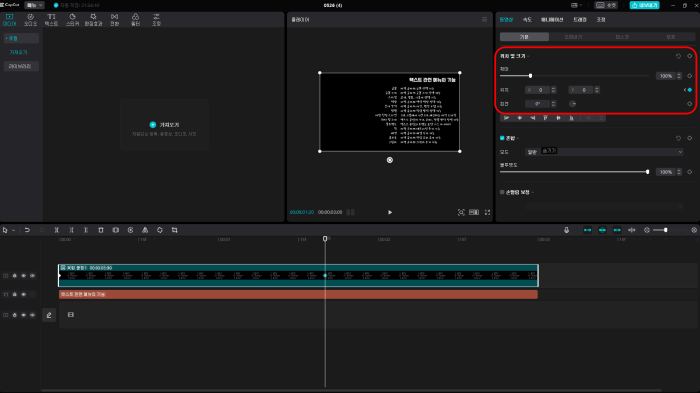The width and height of the screenshot is (700, 393).
Task: Select the Cutout (오려내기) sub-tab
Action: point(573,37)
